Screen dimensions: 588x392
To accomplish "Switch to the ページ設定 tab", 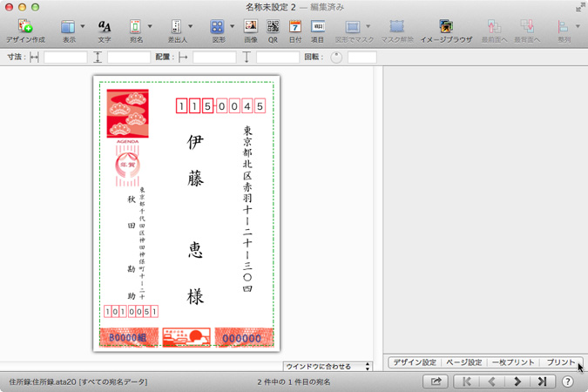I will [463, 362].
